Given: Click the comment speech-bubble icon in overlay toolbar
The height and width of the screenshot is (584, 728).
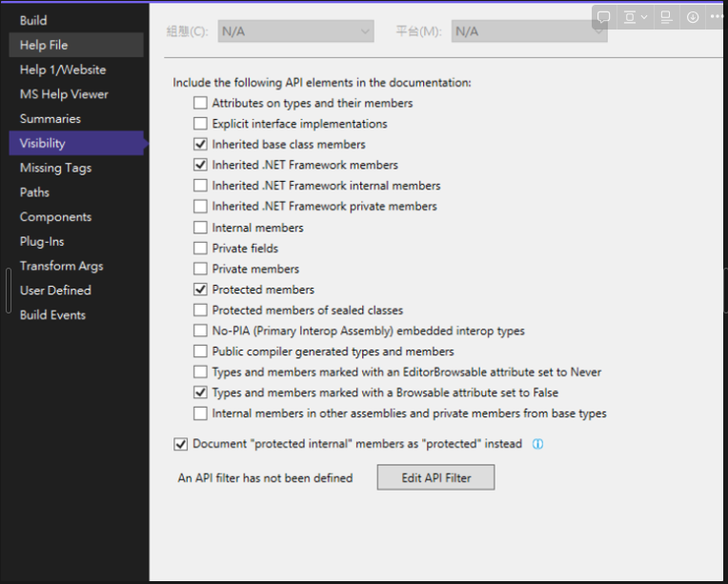Looking at the screenshot, I should point(603,18).
